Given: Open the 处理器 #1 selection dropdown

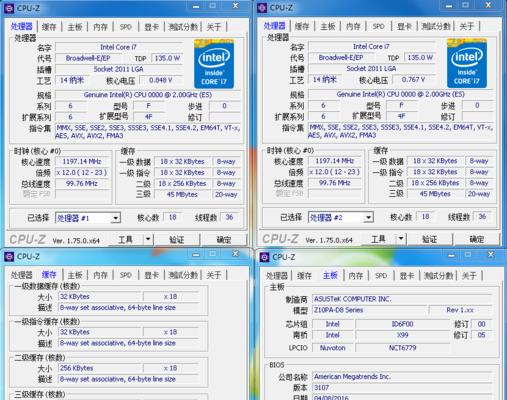Looking at the screenshot, I should [116, 218].
